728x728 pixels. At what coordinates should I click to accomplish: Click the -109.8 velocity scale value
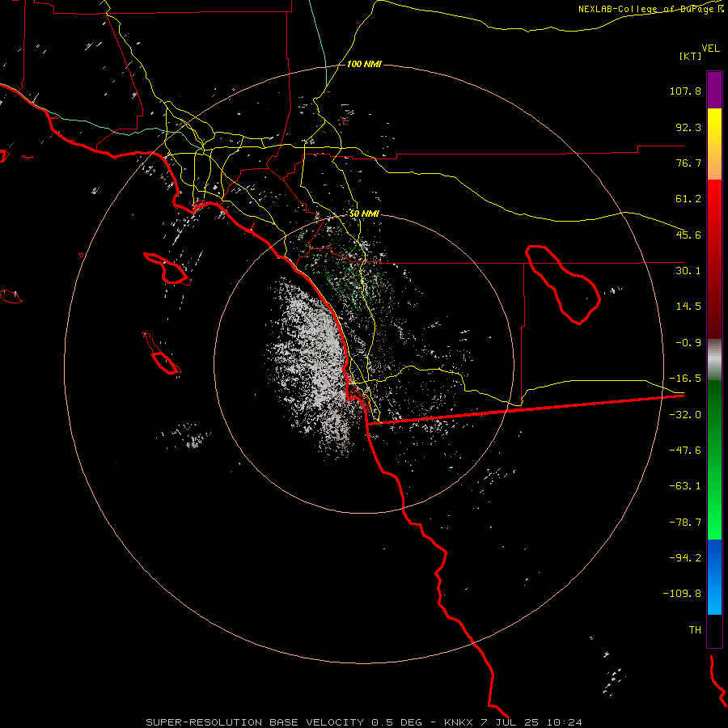tap(682, 594)
